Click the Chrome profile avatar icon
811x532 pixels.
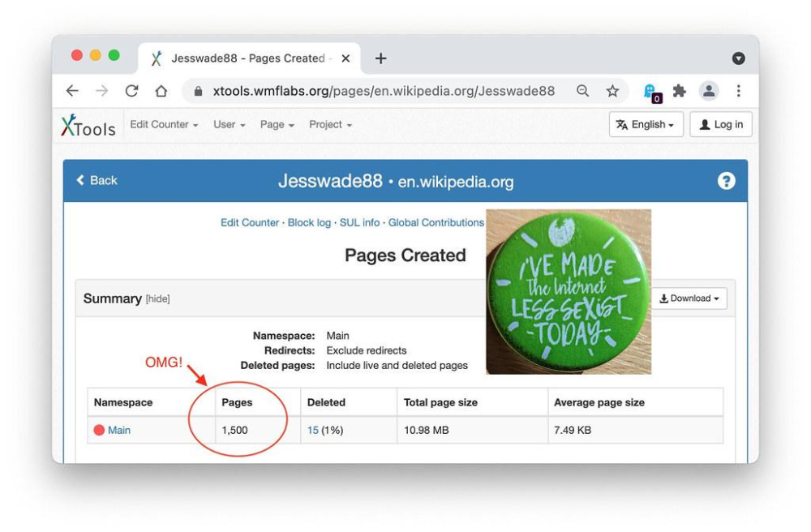[x=709, y=92]
